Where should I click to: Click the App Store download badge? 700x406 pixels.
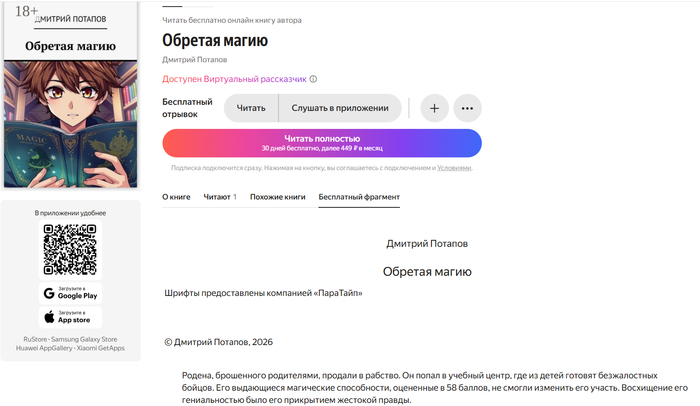(x=70, y=317)
